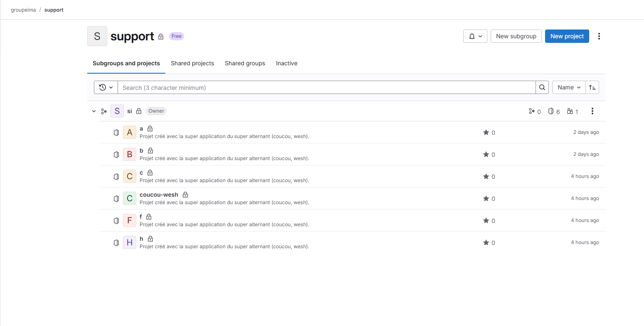Screen dimensions: 644x326
Task: Click the H avatar of project h
Action: pyautogui.click(x=130, y=242)
